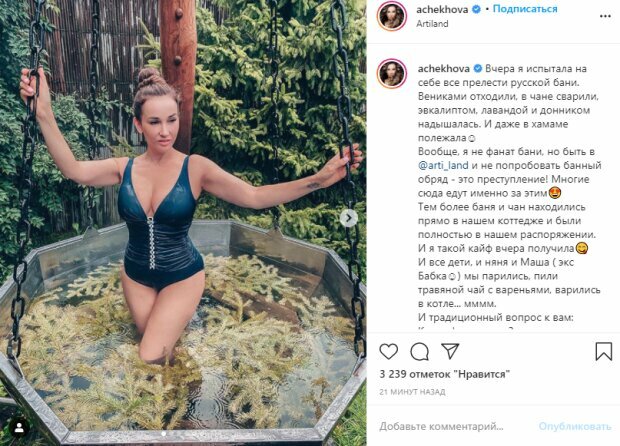Viewport: 620px width, 446px height.
Task: Open the caption author's avatar
Action: tap(391, 74)
